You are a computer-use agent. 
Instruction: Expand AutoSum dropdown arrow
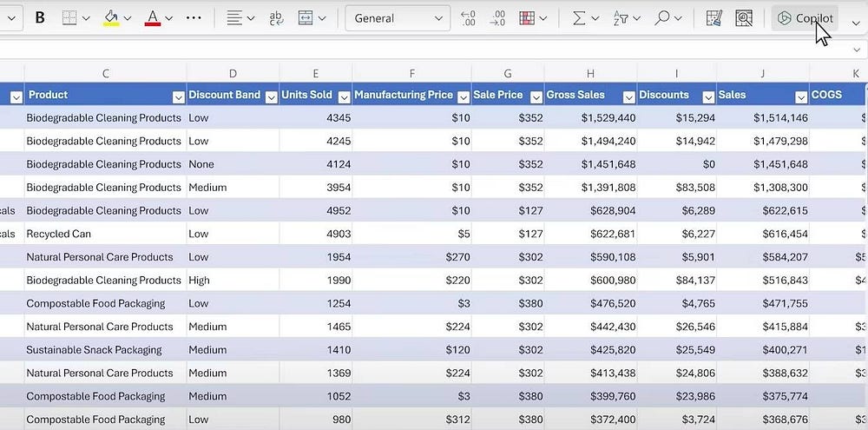(595, 19)
